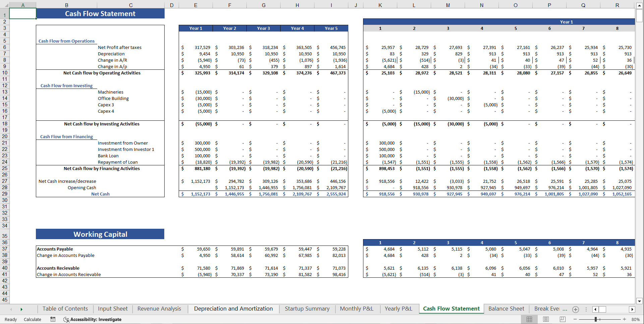
Task: Open Page Layout view
Action: point(546,319)
